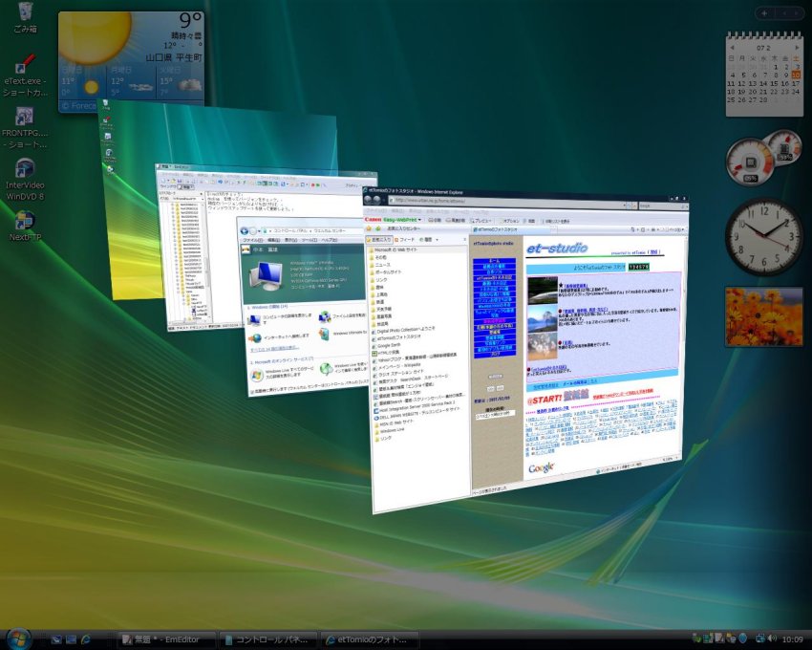Viewport: 812px width, 650px height.
Task: Open ファイル menu in Welcome Center window
Action: click(253, 240)
